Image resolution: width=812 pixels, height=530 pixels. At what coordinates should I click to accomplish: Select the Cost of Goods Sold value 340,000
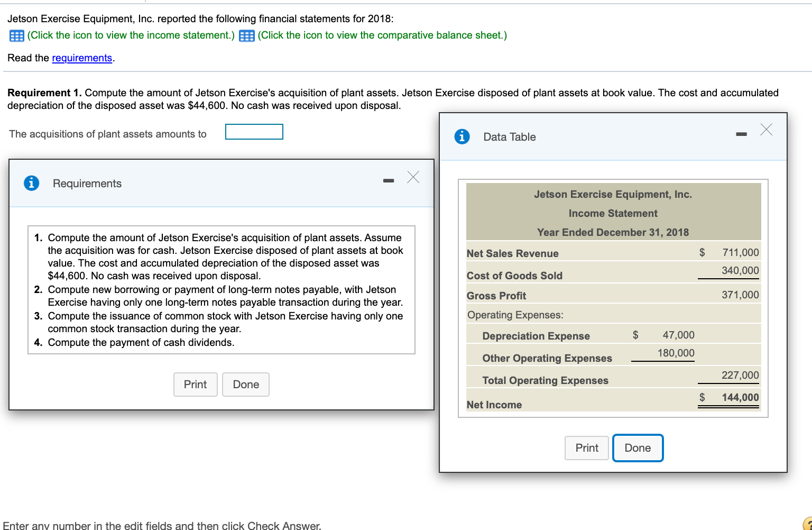pyautogui.click(x=741, y=271)
